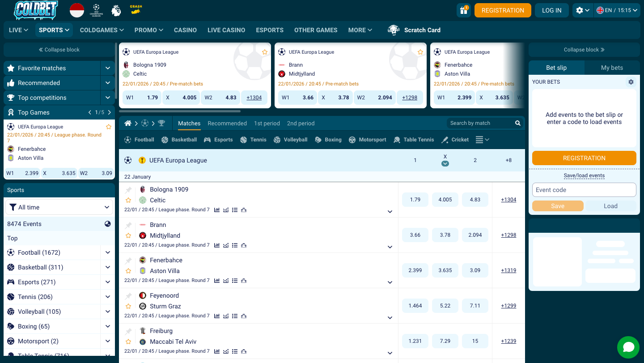Select Cricket filter in sports bar

455,140
